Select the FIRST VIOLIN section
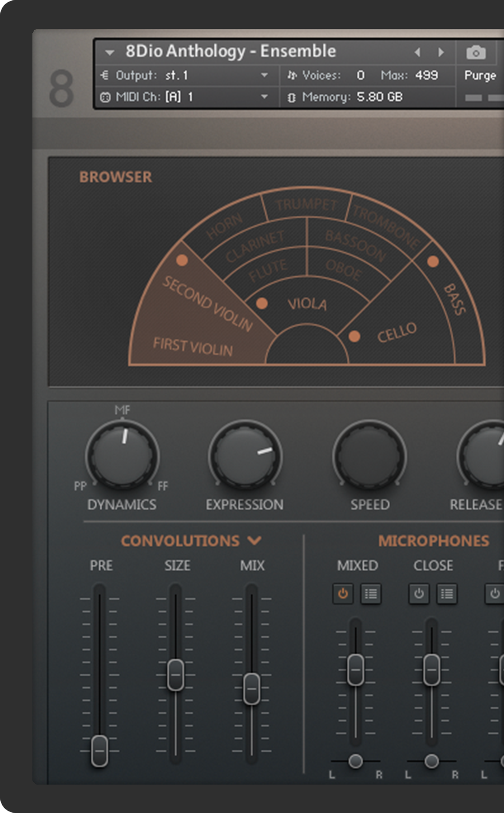This screenshot has height=813, width=504. [193, 347]
